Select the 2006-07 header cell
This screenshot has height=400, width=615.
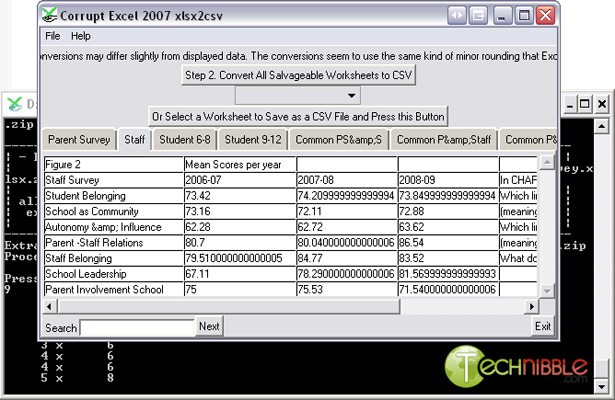(240, 180)
